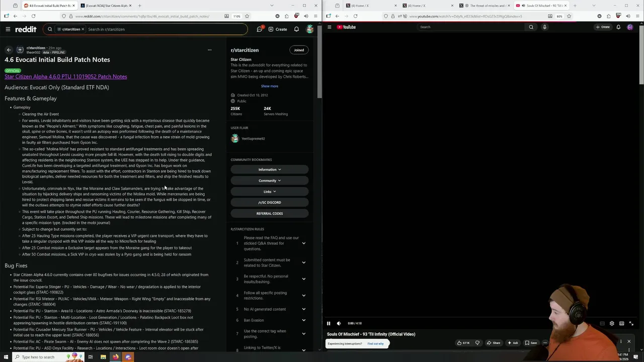The width and height of the screenshot is (644, 362).
Task: Expand rule 3 Be respectful
Action: point(303,279)
